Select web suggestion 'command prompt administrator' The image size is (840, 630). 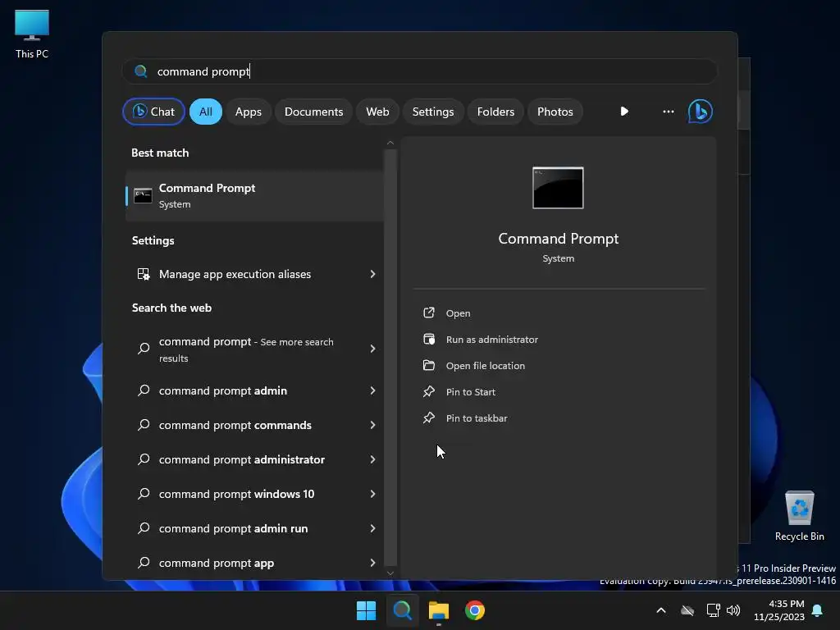pyautogui.click(x=254, y=459)
